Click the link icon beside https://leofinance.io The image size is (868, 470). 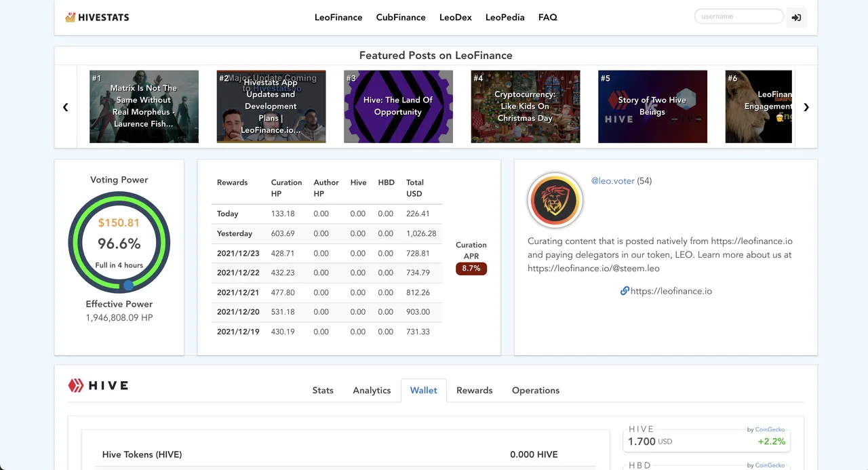click(x=625, y=291)
